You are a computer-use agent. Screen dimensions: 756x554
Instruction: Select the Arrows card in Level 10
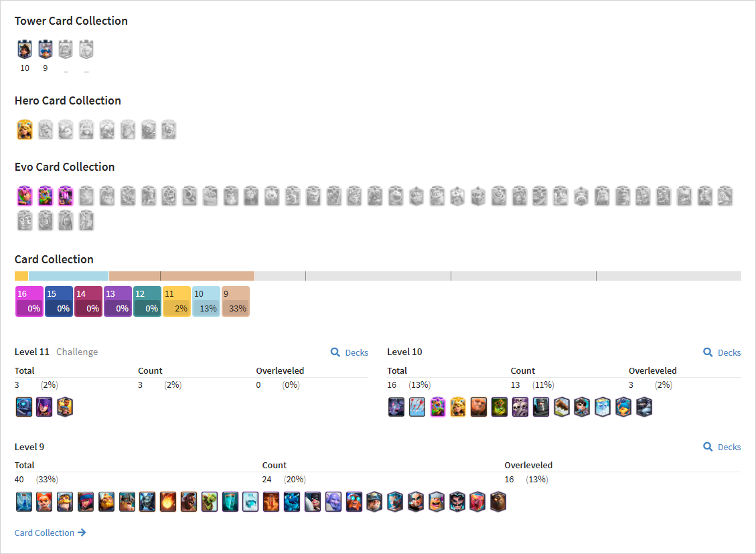click(417, 407)
